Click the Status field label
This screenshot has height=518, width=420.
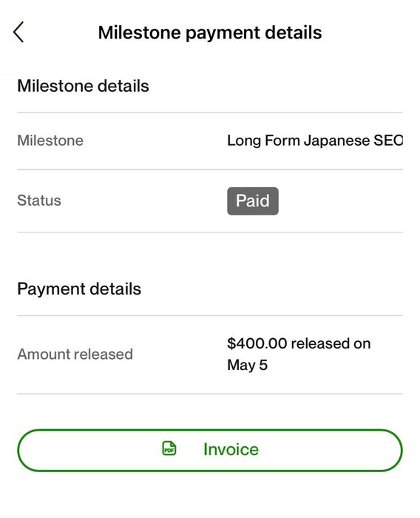[39, 201]
